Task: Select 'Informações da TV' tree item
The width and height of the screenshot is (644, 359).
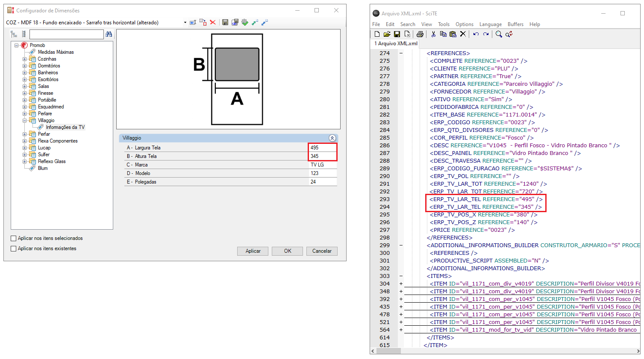Action: tap(65, 127)
